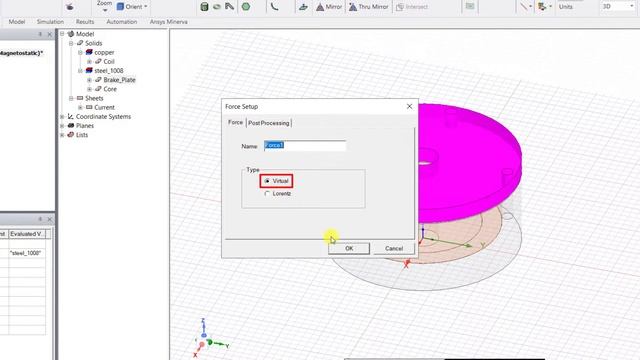The width and height of the screenshot is (640, 360).
Task: Select Coil in the model tree
Action: tap(109, 61)
